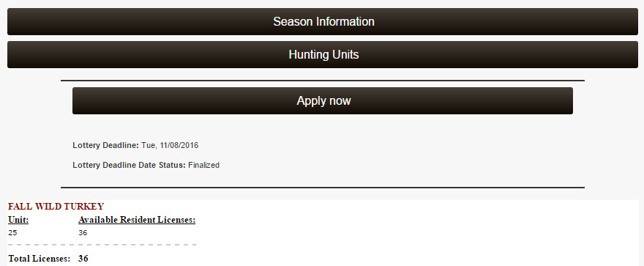This screenshot has height=266, width=644.
Task: Expand the Season Information section
Action: click(x=323, y=21)
